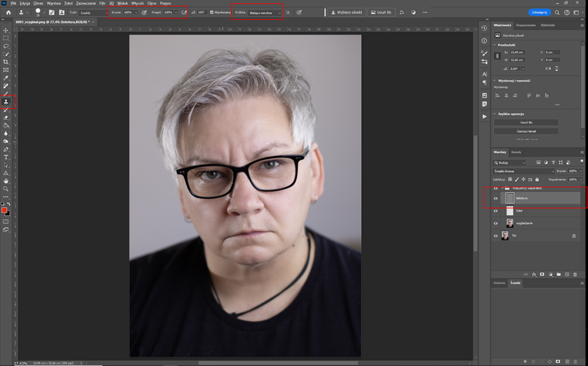
Task: Choose the Type tool
Action: click(x=6, y=157)
